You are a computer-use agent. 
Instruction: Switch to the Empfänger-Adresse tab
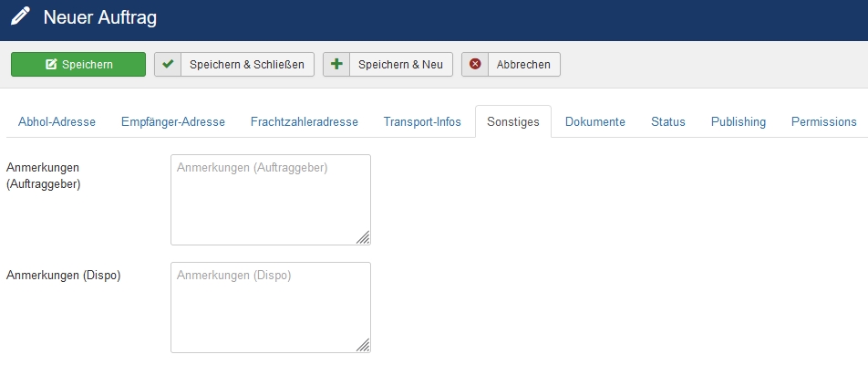tap(173, 122)
